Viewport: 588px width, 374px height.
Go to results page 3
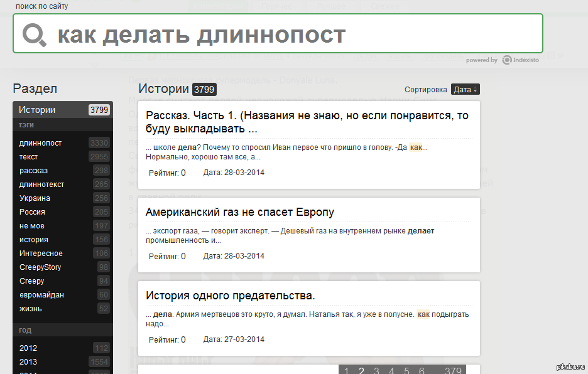[376, 371]
